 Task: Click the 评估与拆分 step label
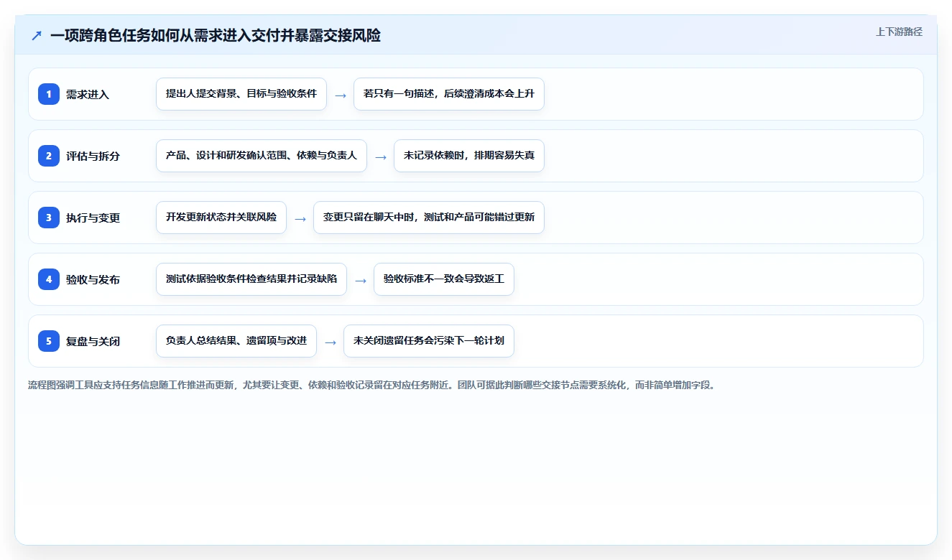tap(93, 156)
